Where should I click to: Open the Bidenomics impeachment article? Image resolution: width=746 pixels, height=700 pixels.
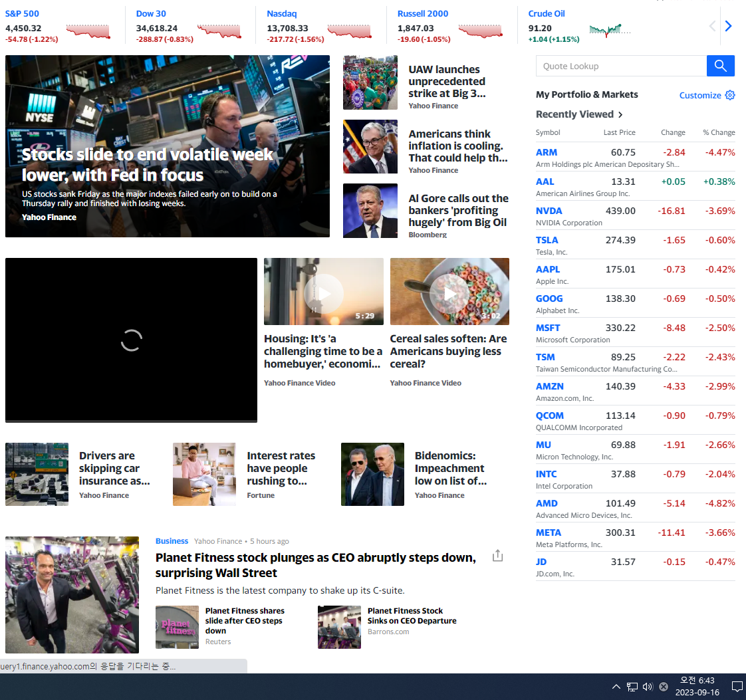coord(451,468)
